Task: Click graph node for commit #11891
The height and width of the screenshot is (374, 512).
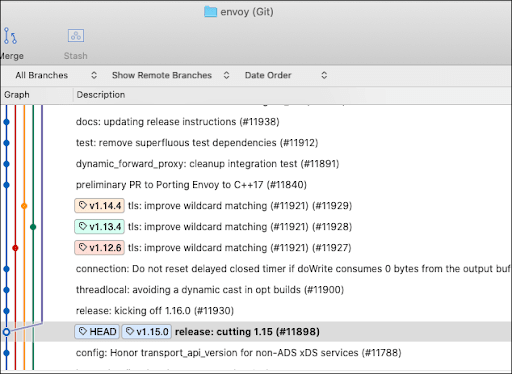Action: pyautogui.click(x=6, y=164)
